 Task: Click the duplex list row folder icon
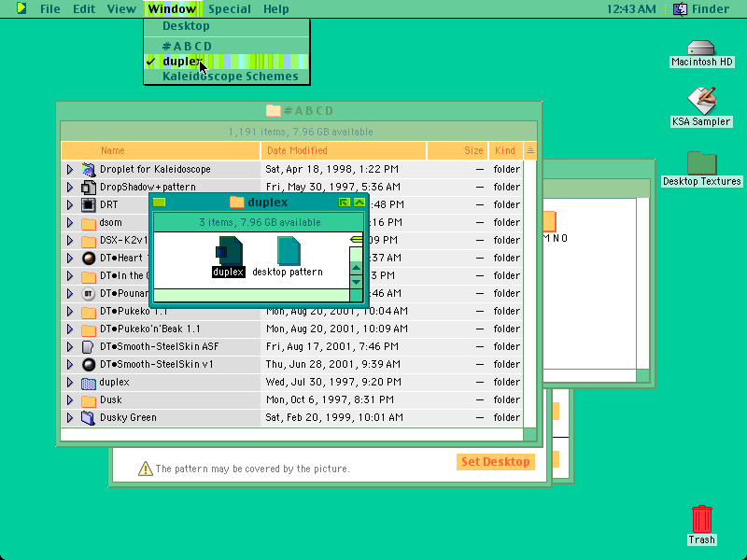(x=88, y=383)
